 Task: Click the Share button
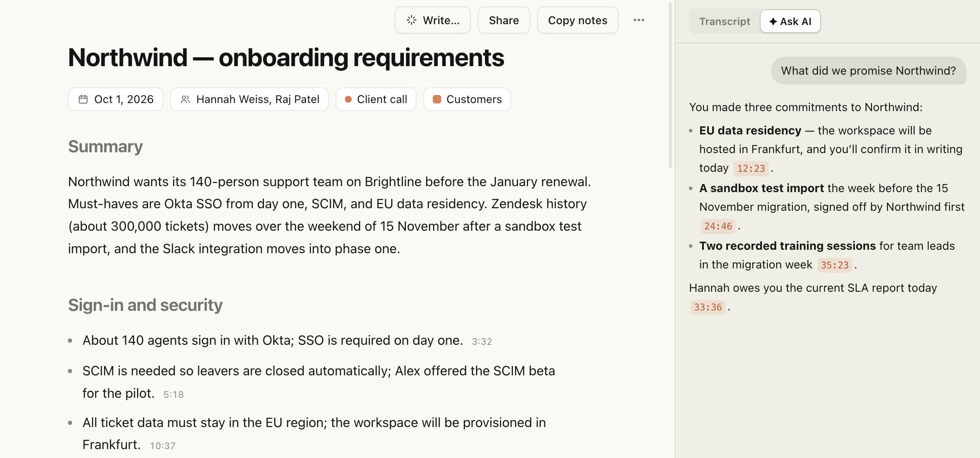pyautogui.click(x=504, y=20)
